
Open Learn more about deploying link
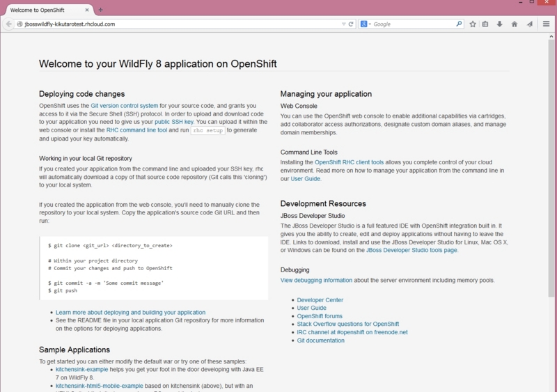point(130,313)
